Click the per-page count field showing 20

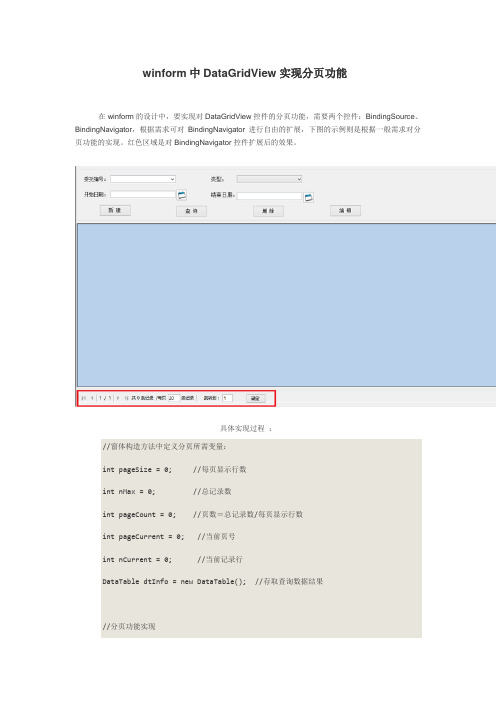(x=173, y=398)
